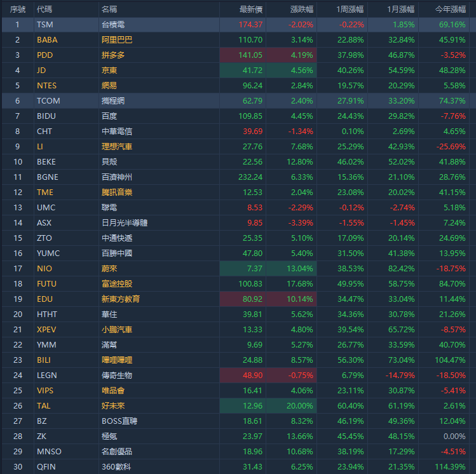The image size is (476, 474).
Task: Select the BEKE ticker code
Action: point(46,162)
